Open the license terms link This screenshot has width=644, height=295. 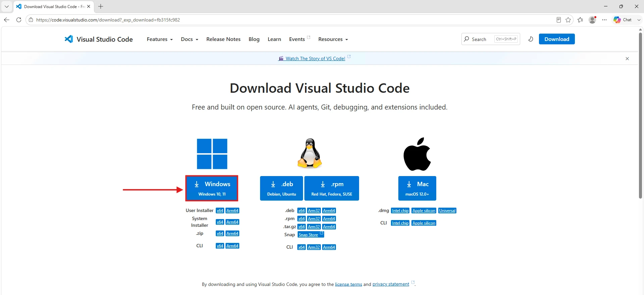pos(348,284)
